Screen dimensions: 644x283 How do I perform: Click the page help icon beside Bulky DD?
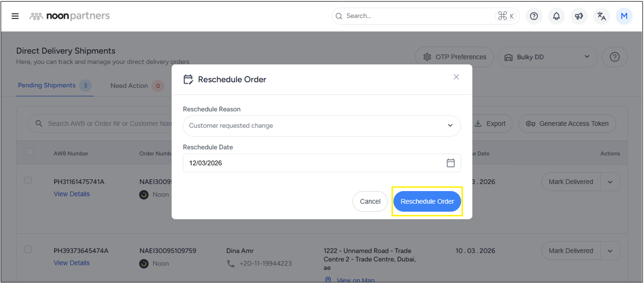point(614,57)
